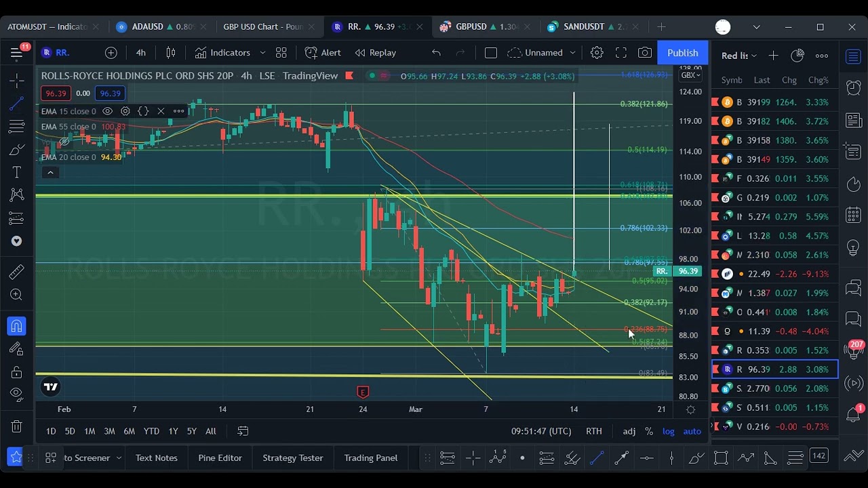Open a new browser tab
This screenshot has height=488, width=868.
click(x=661, y=26)
